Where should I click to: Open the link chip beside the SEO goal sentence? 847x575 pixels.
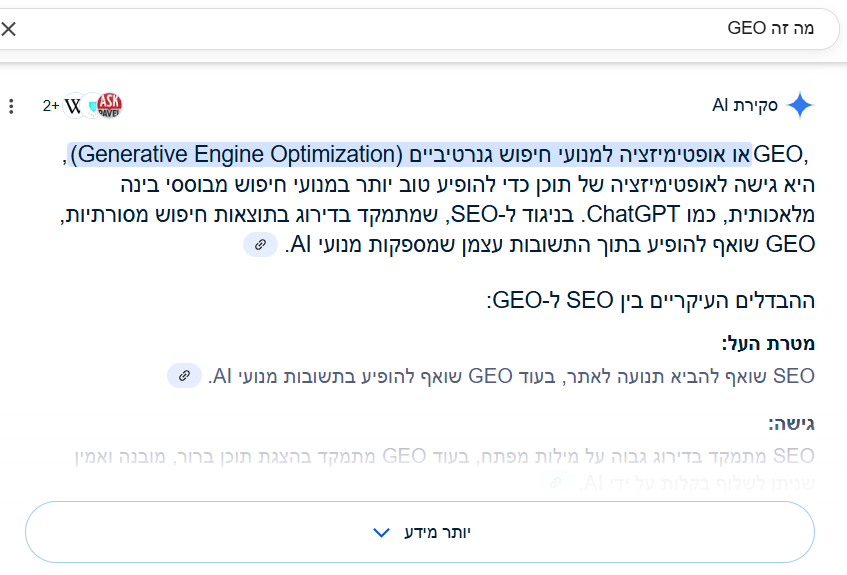184,376
